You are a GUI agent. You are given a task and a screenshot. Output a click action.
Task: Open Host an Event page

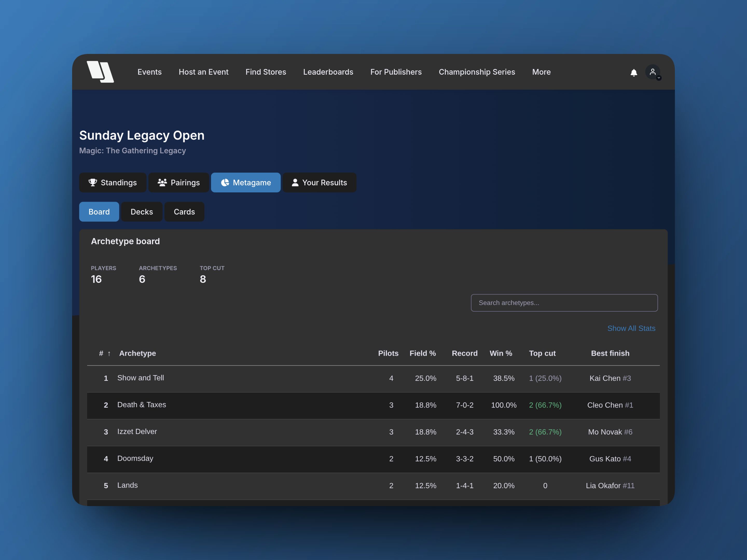click(x=204, y=72)
